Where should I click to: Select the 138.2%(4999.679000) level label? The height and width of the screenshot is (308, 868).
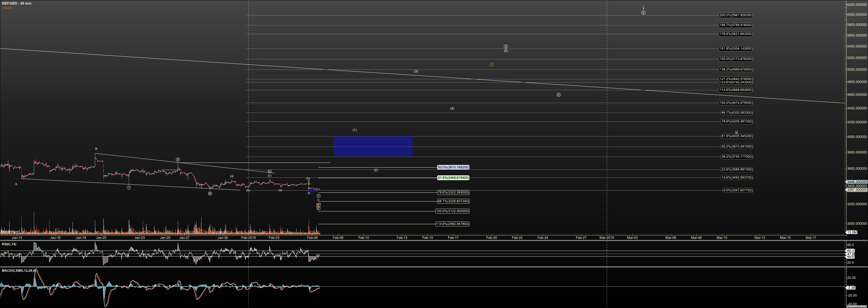pos(736,69)
